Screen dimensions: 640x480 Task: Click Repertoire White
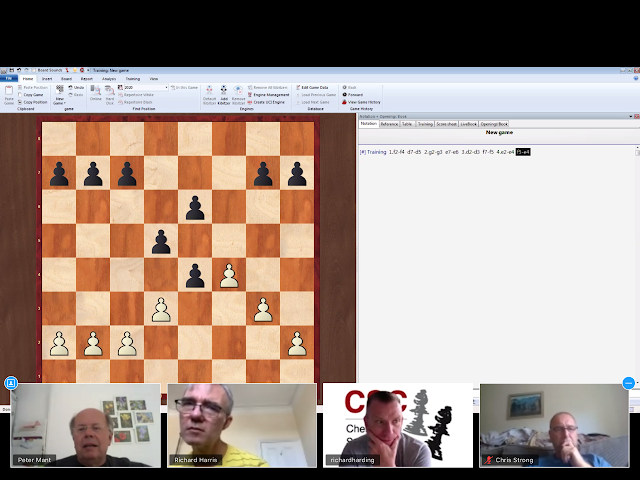coord(136,95)
